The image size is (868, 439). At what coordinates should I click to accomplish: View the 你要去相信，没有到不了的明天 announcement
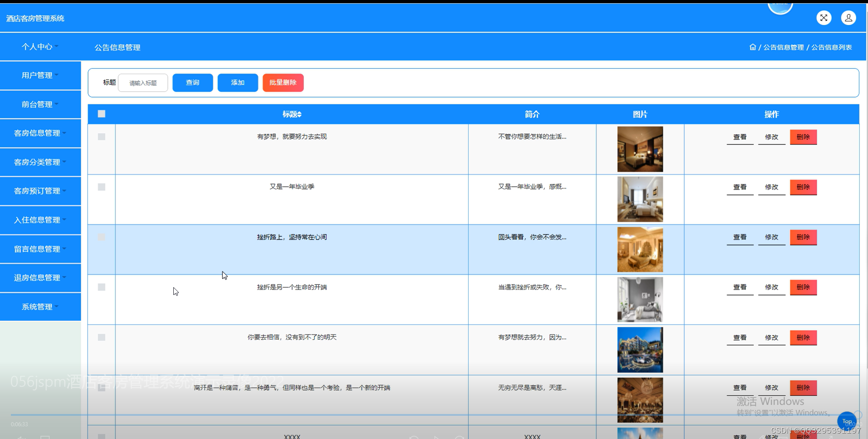[740, 338]
